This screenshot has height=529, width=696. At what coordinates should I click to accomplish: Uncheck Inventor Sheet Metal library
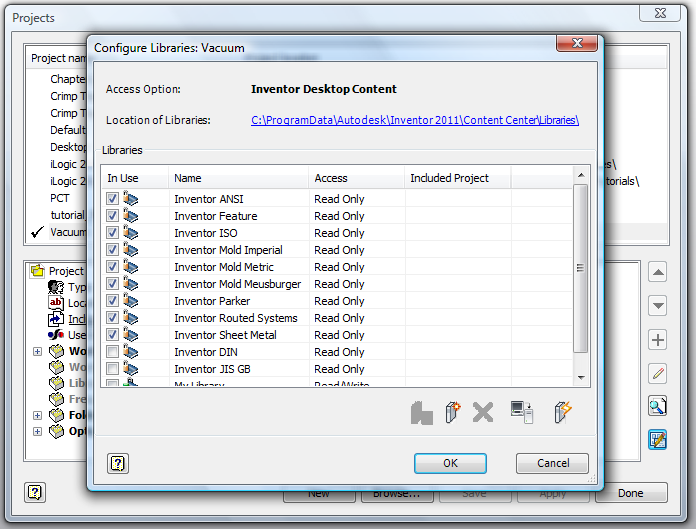pyautogui.click(x=112, y=335)
